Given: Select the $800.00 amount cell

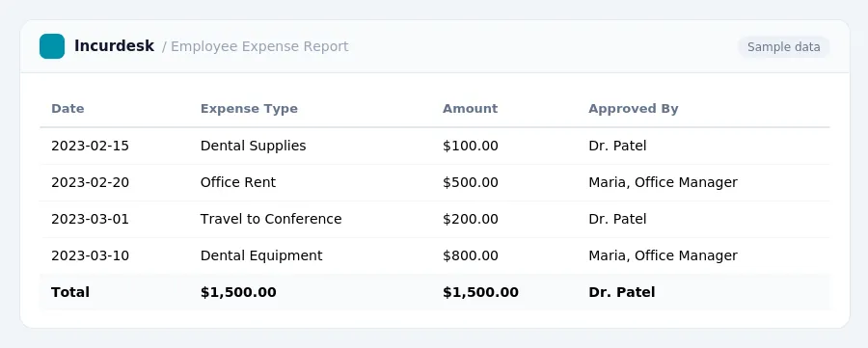Looking at the screenshot, I should pos(471,255).
